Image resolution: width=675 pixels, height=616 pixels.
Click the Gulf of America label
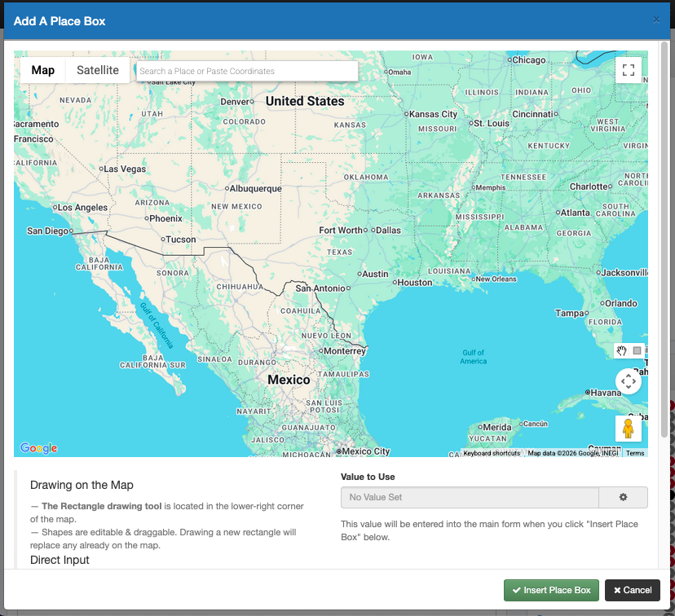click(473, 357)
